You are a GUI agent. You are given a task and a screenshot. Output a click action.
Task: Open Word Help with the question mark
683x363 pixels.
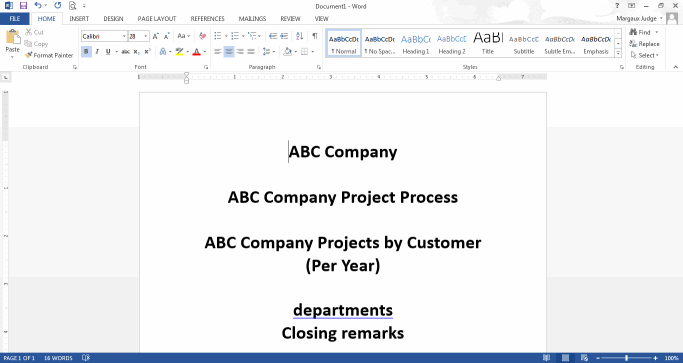[617, 6]
